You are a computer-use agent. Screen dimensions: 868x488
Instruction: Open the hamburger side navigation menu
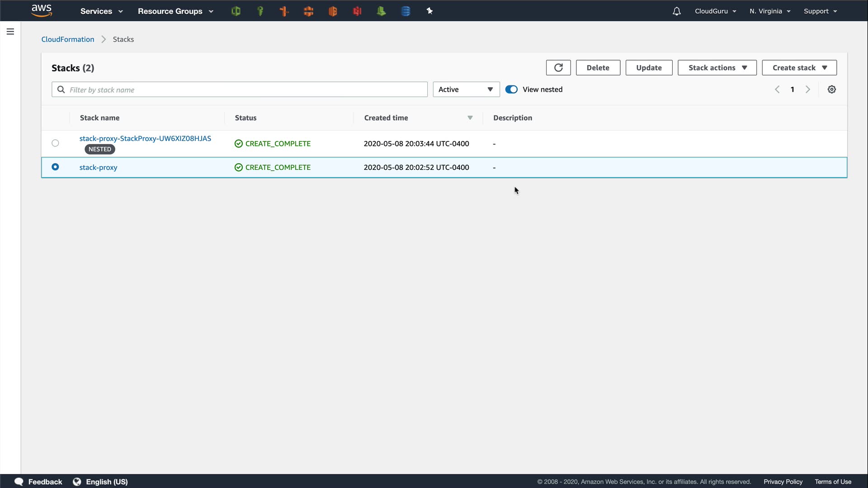pyautogui.click(x=10, y=32)
